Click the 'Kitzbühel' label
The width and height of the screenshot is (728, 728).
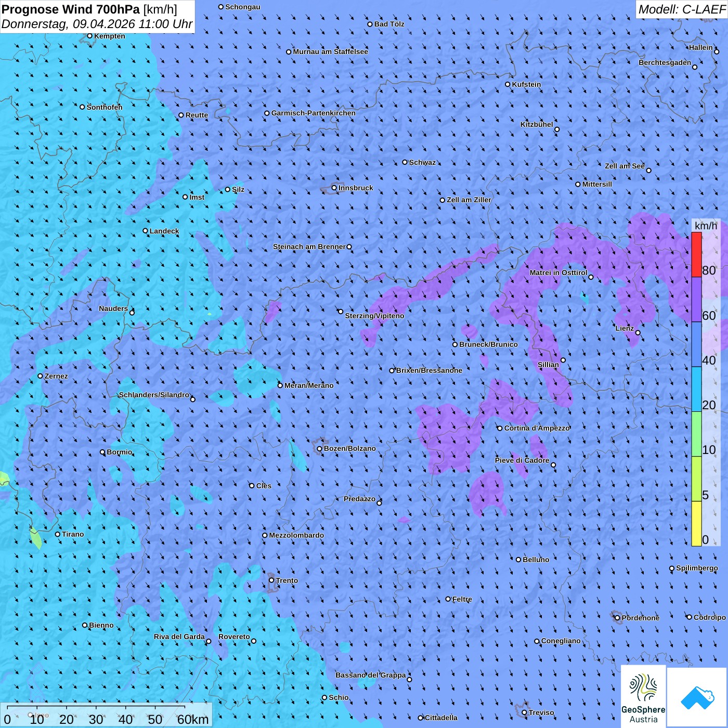click(537, 124)
